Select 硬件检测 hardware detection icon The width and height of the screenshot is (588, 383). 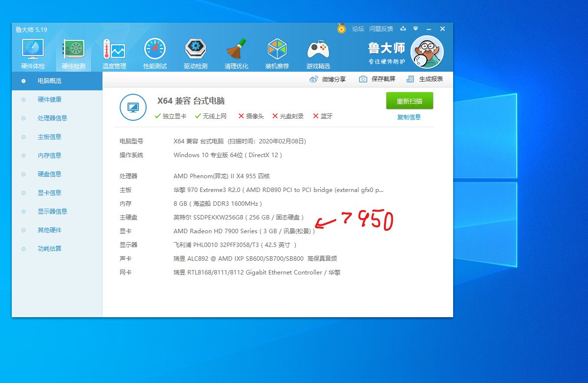click(74, 49)
